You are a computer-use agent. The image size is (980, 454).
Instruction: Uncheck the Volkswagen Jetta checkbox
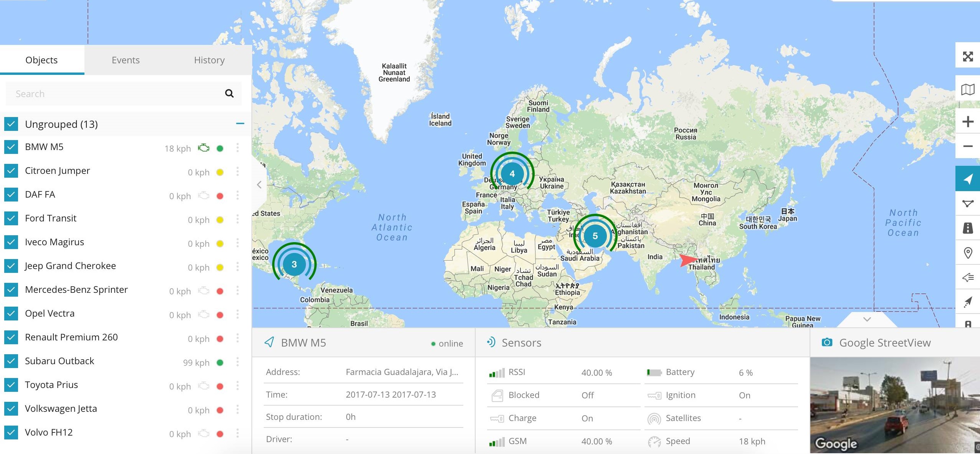[x=11, y=409]
